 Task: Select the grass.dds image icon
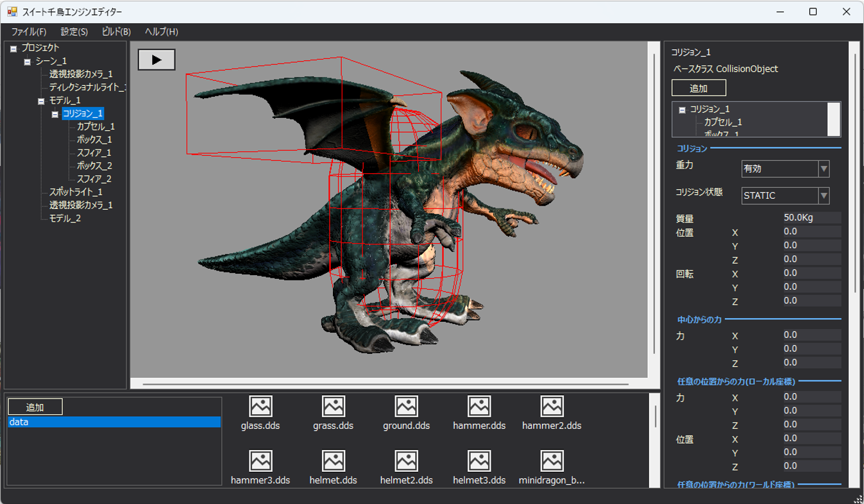coord(334,406)
